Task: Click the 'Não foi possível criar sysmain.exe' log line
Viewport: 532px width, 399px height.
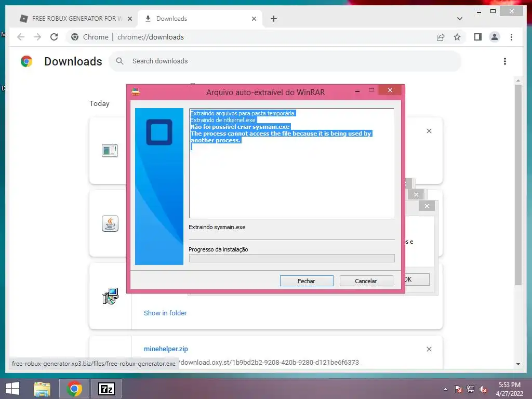Action: (x=240, y=127)
